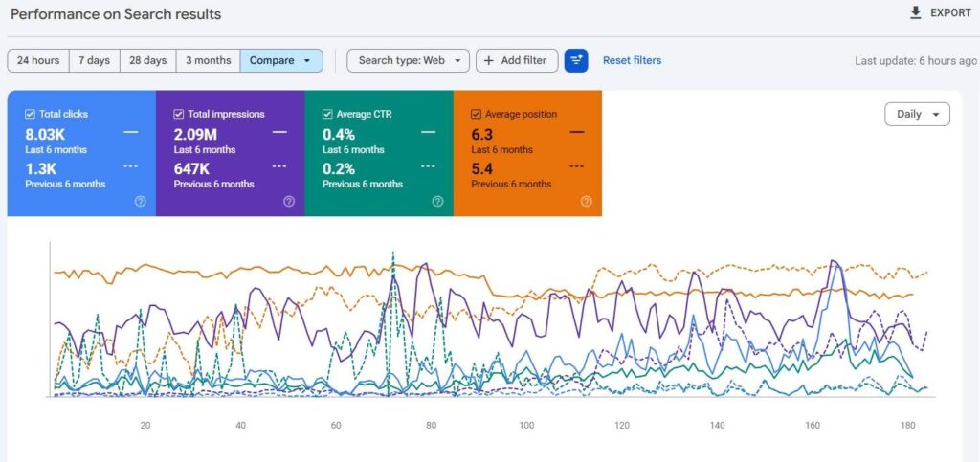Click the Export download icon
The image size is (980, 462).
pos(916,13)
